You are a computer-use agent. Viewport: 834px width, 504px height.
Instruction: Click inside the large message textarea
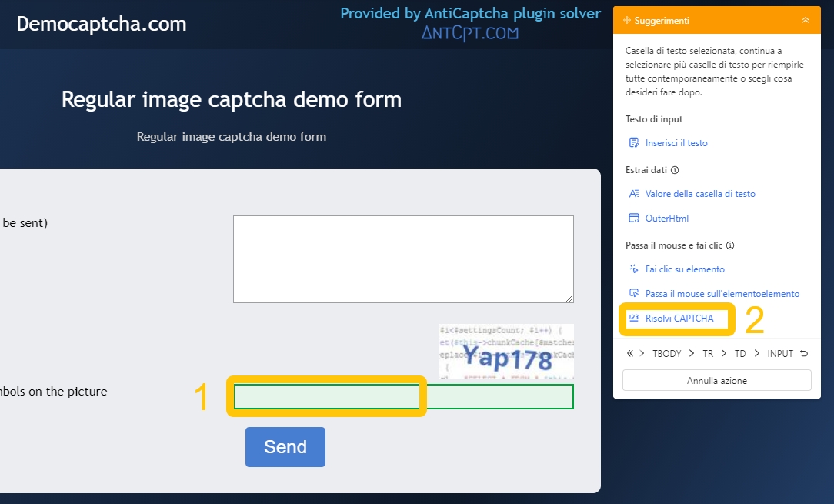pos(403,259)
